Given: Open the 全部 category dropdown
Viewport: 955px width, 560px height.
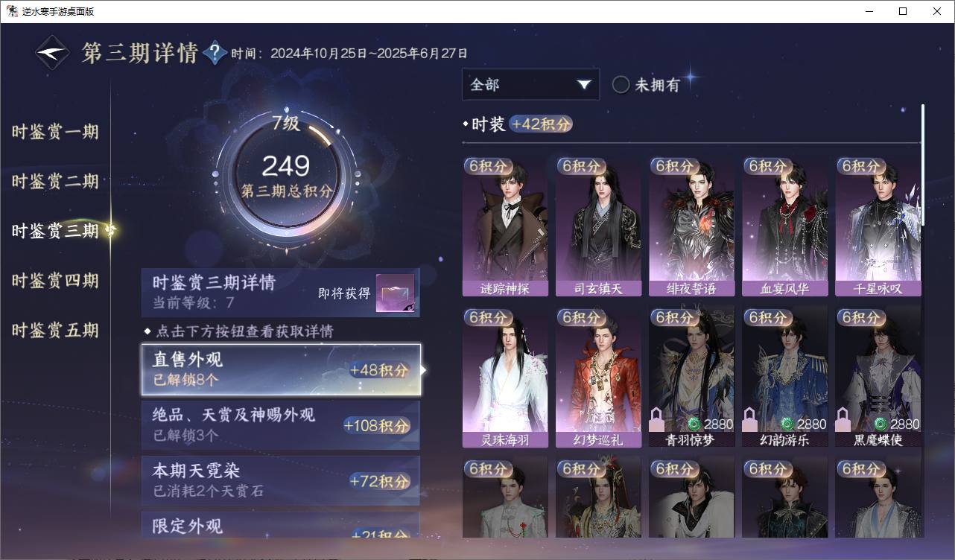Looking at the screenshot, I should [x=530, y=84].
